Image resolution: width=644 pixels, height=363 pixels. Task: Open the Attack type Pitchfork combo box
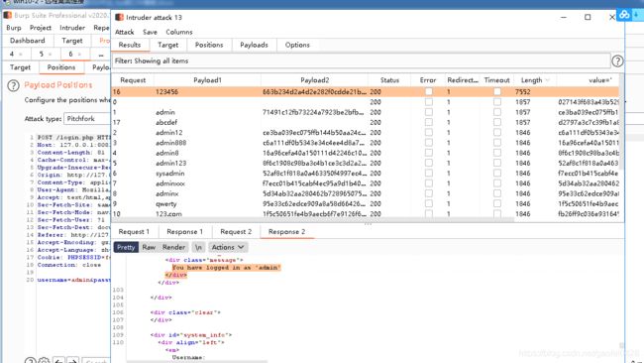(87, 118)
